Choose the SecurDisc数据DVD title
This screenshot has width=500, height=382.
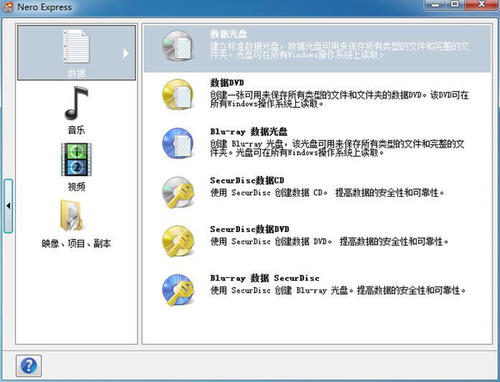pyautogui.click(x=249, y=229)
